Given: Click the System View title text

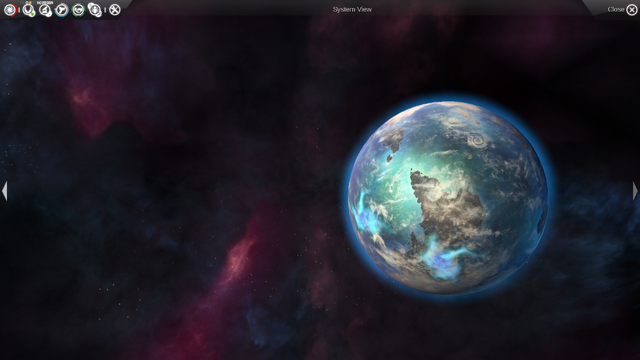Looking at the screenshot, I should (352, 9).
